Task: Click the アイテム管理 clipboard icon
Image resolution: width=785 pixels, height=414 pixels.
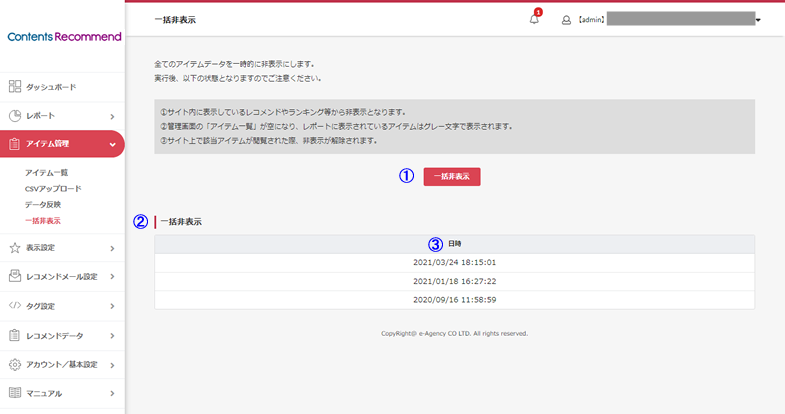Action: [x=15, y=144]
